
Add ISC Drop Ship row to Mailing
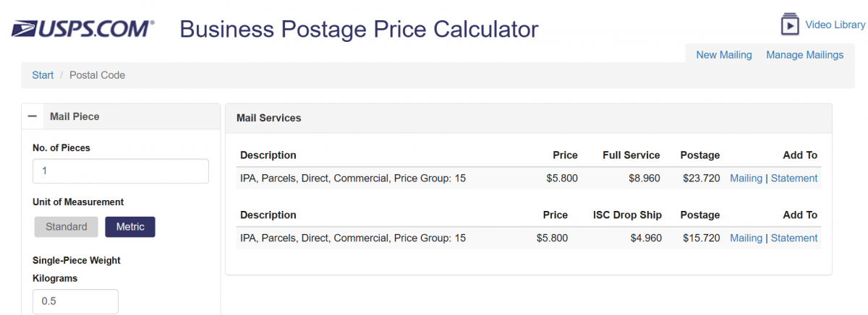pos(746,238)
